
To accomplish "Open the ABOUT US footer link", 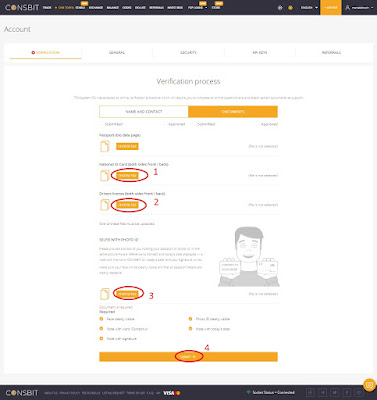I will [51, 393].
